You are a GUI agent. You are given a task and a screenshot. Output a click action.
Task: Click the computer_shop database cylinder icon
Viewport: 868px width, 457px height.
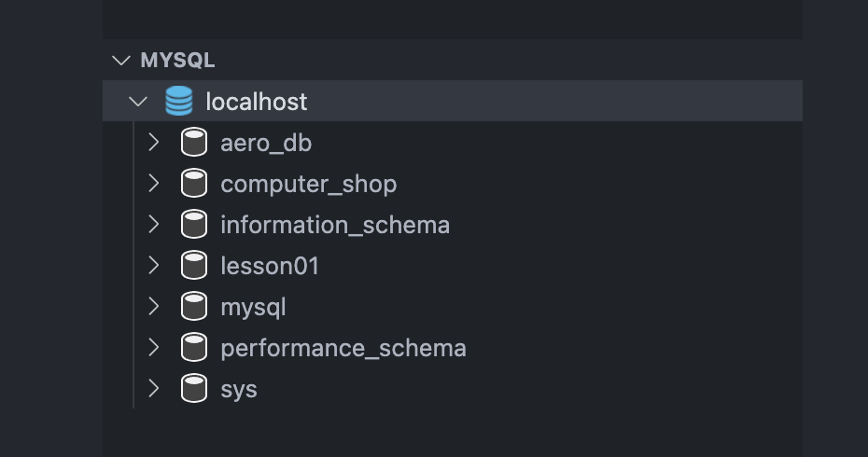[x=193, y=184]
